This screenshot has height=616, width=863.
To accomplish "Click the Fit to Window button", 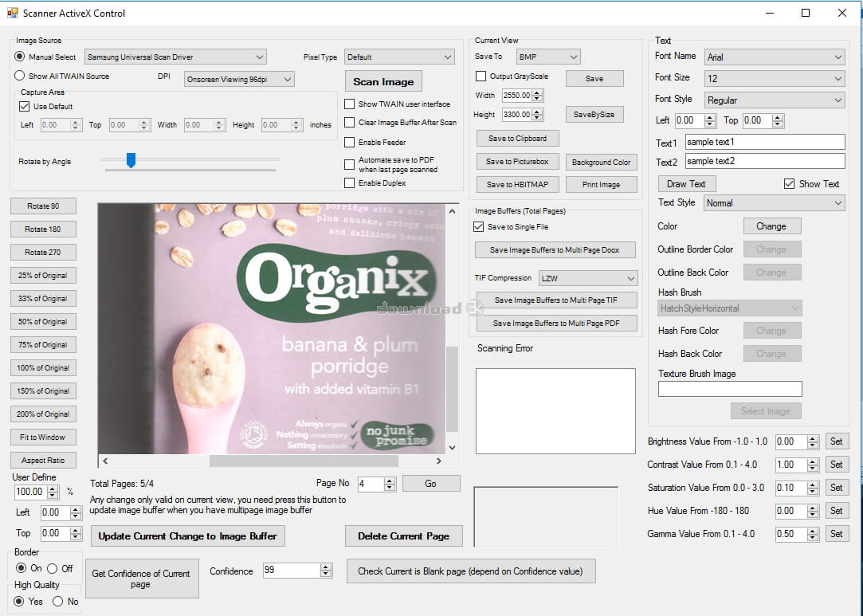I will (x=43, y=437).
